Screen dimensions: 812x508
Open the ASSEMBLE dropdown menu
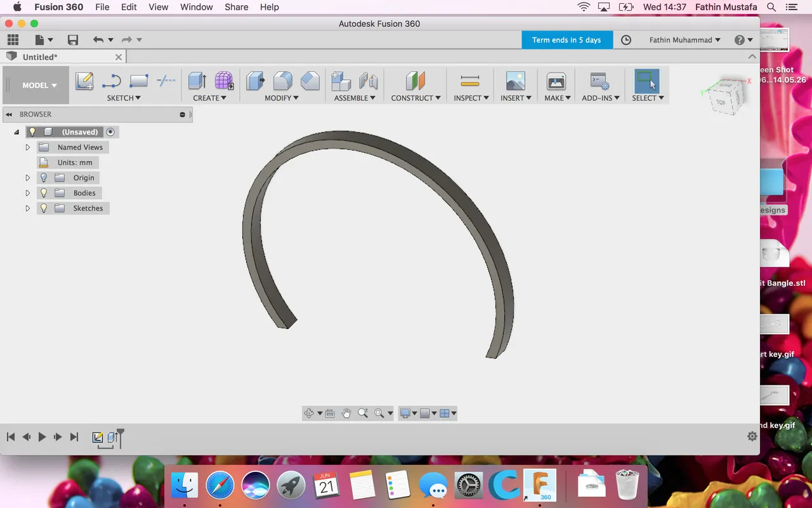tap(355, 98)
